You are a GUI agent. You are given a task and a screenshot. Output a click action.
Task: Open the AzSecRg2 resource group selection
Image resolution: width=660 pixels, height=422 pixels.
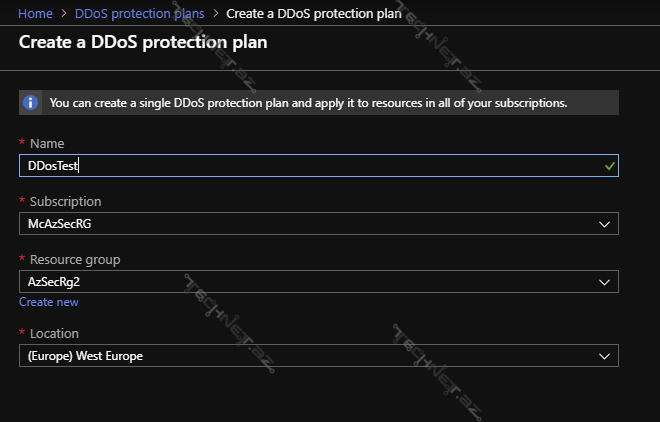[300, 282]
